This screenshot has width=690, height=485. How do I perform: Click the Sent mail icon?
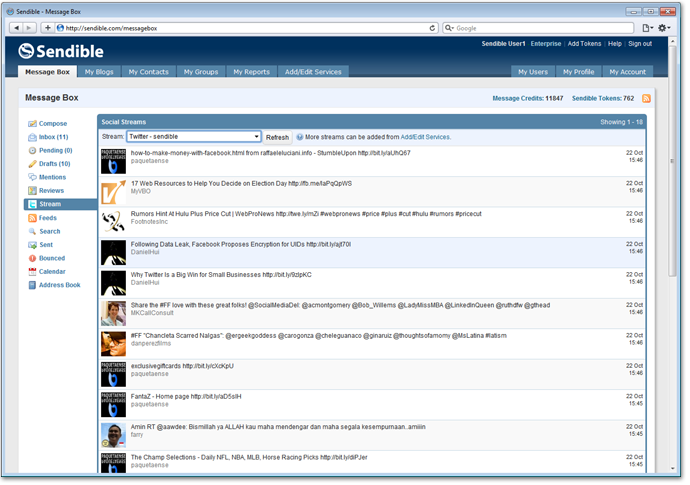coord(32,245)
